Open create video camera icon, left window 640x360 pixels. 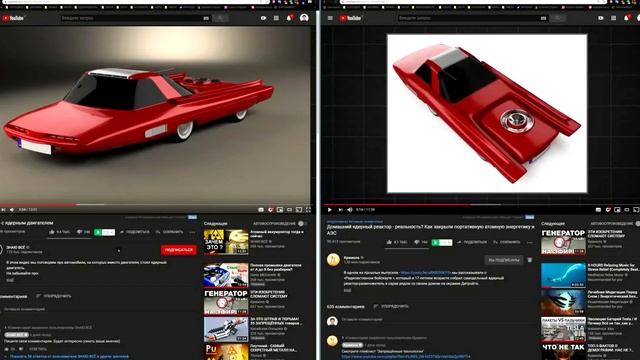[x=263, y=18]
